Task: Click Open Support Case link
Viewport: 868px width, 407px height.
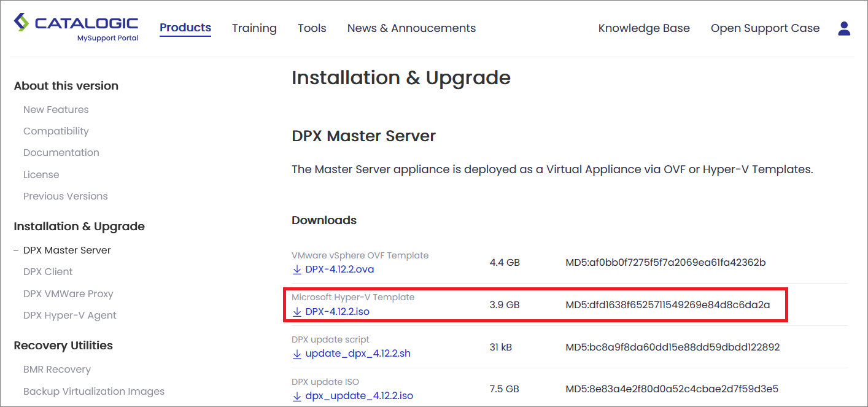Action: [765, 28]
